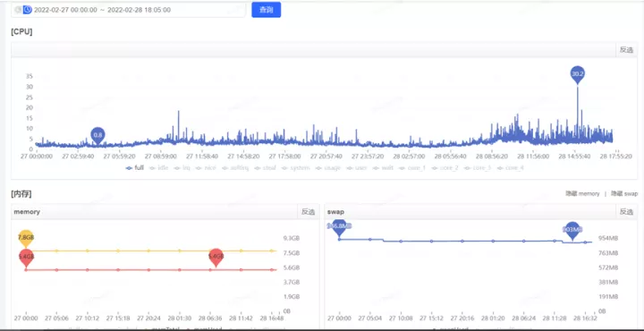Viewport: 644px width, 331px height.
Task: Click the red 5.4GB marker near 28 06:36
Action: 216,257
